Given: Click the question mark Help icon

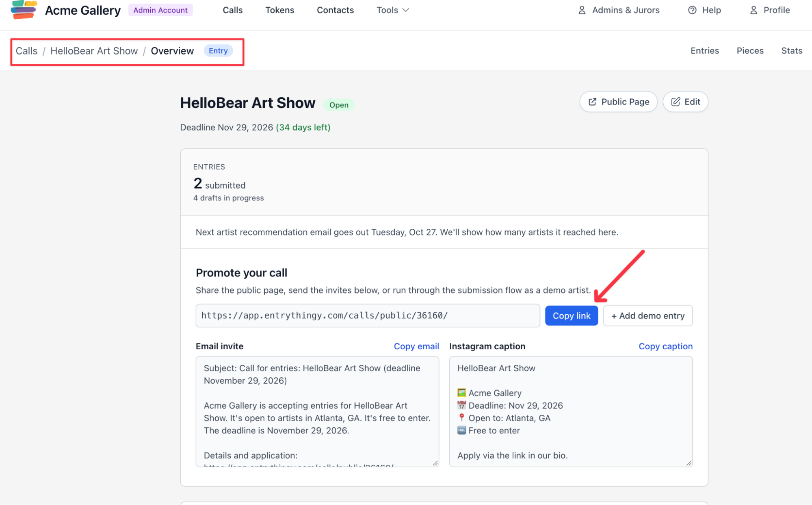Looking at the screenshot, I should coord(692,10).
